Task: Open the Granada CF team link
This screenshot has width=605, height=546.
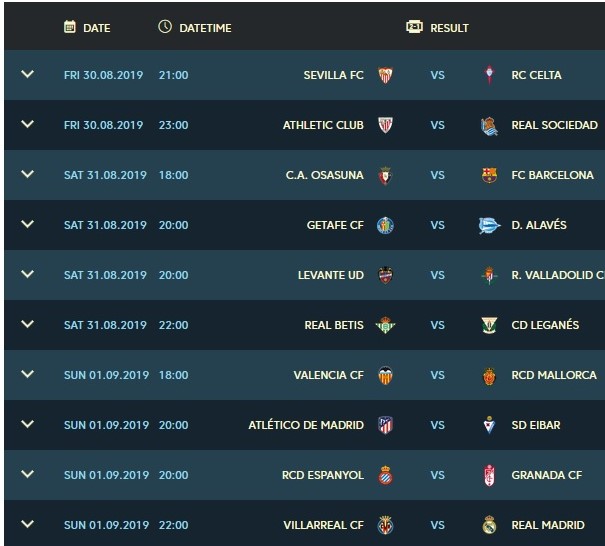Action: 546,475
